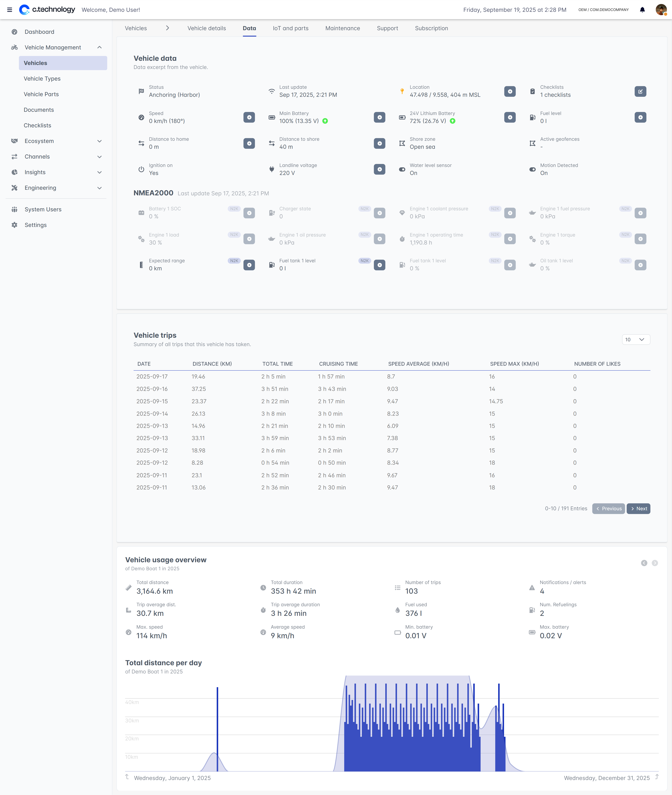Click the plus icon for Expected range
The height and width of the screenshot is (795, 672).
(249, 265)
